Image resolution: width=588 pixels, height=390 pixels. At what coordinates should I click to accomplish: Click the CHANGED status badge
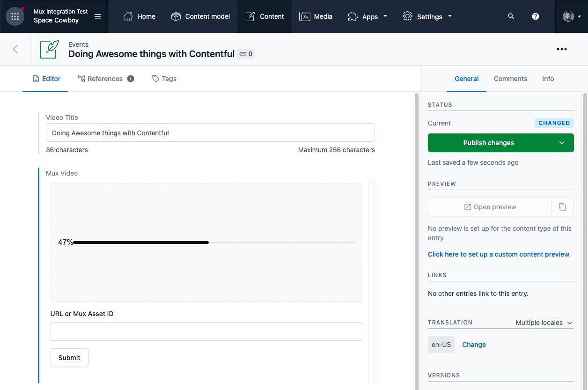point(554,123)
